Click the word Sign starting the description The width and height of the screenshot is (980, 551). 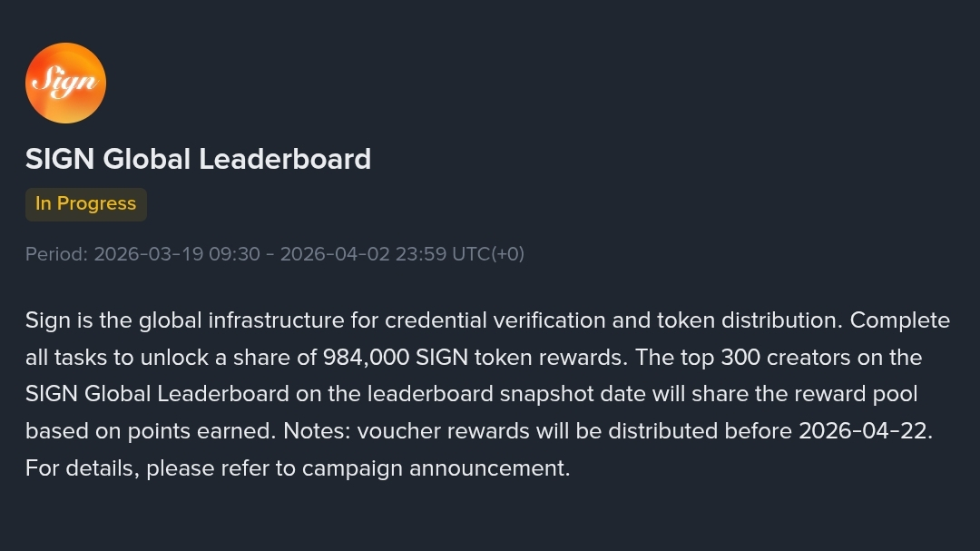(x=47, y=320)
